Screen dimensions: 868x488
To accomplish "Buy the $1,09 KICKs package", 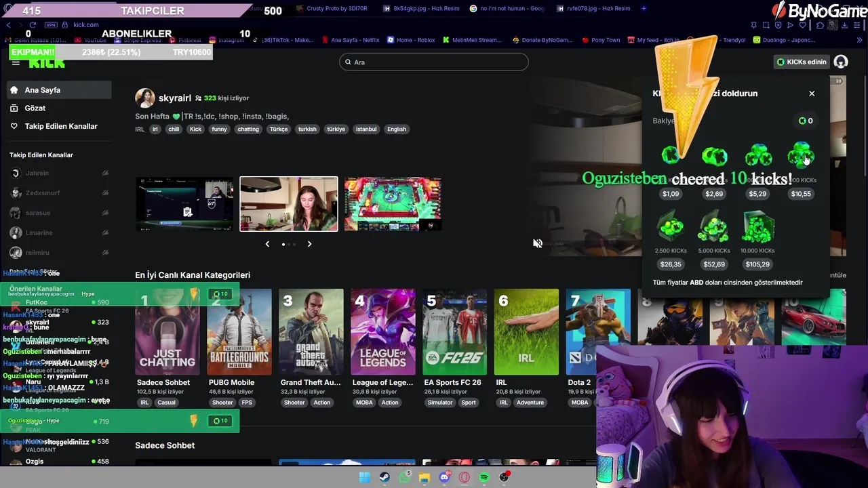I will 671,194.
